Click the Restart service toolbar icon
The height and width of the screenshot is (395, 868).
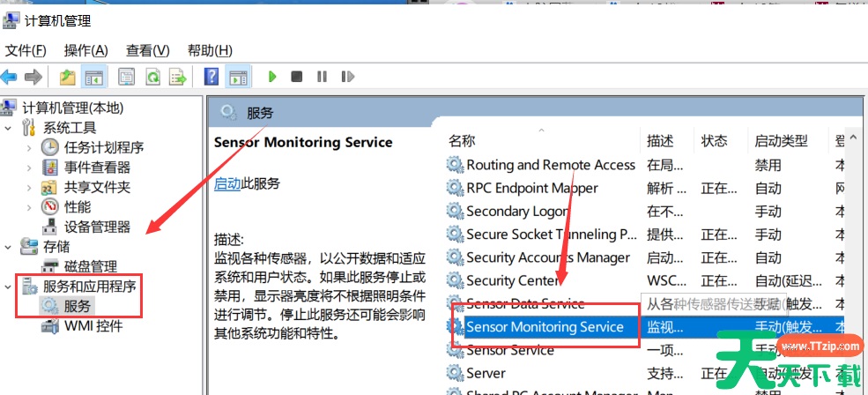(x=346, y=77)
